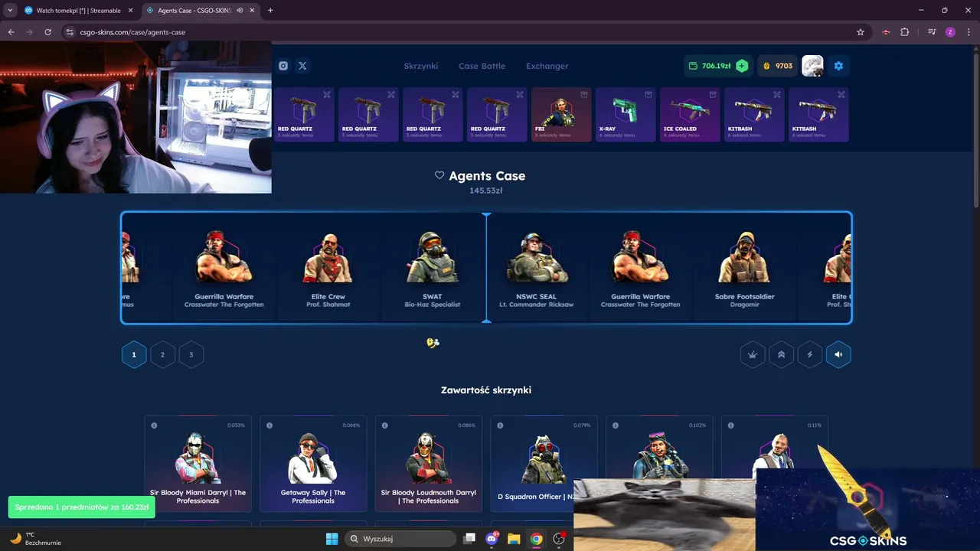Show info for the 0.11% item card
980x551 pixels.
(731, 425)
